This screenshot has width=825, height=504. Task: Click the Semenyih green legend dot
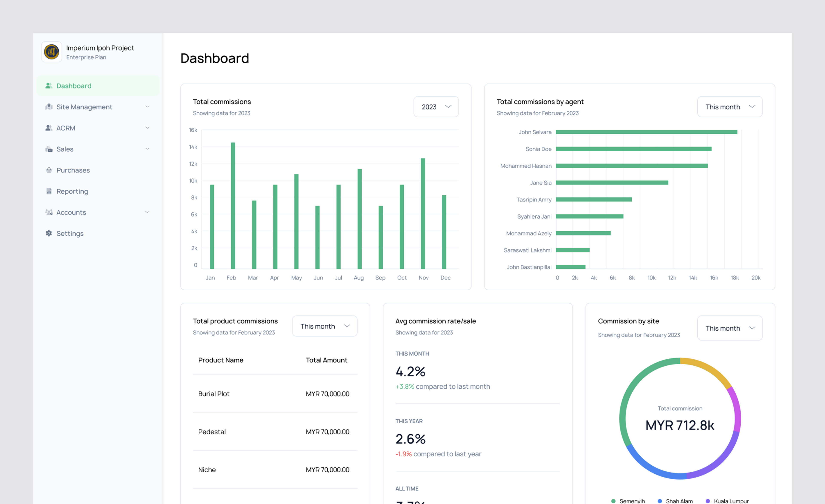pyautogui.click(x=613, y=501)
